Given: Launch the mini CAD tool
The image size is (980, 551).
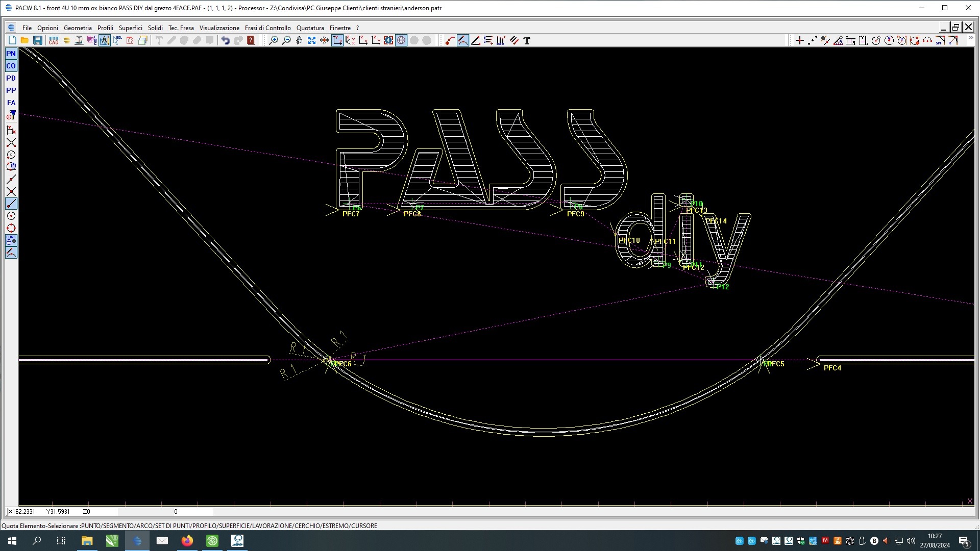Looking at the screenshot, I should coord(54,40).
